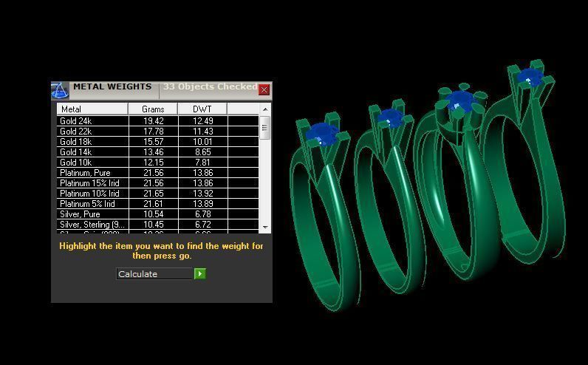Image resolution: width=588 pixels, height=365 pixels.
Task: Click the 13.89 DWT cell
Action: coord(203,204)
